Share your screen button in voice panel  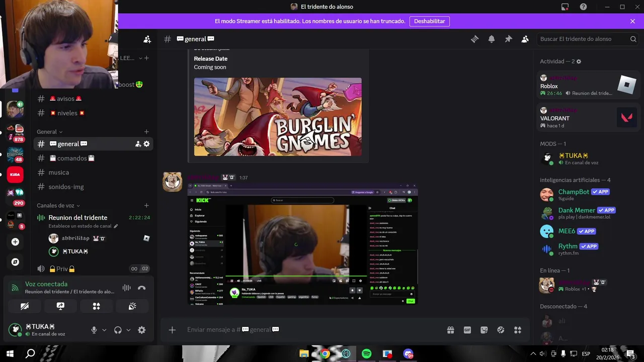point(60,306)
